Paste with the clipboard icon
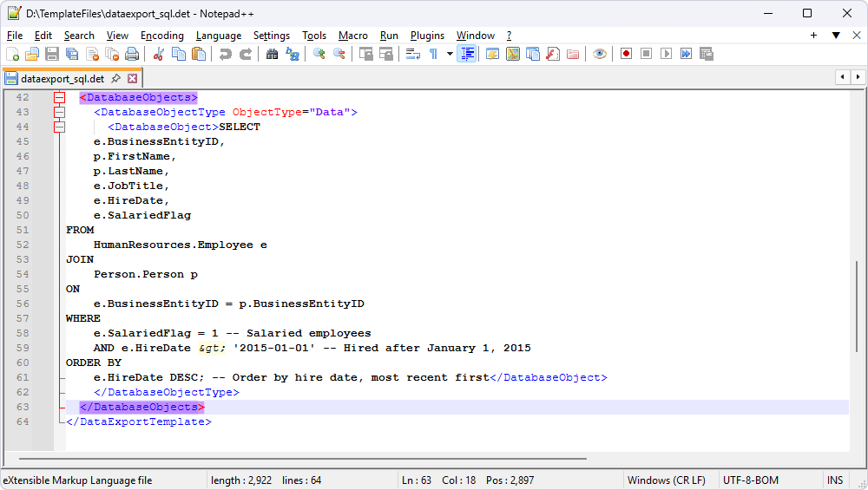This screenshot has width=868, height=490. coord(198,54)
